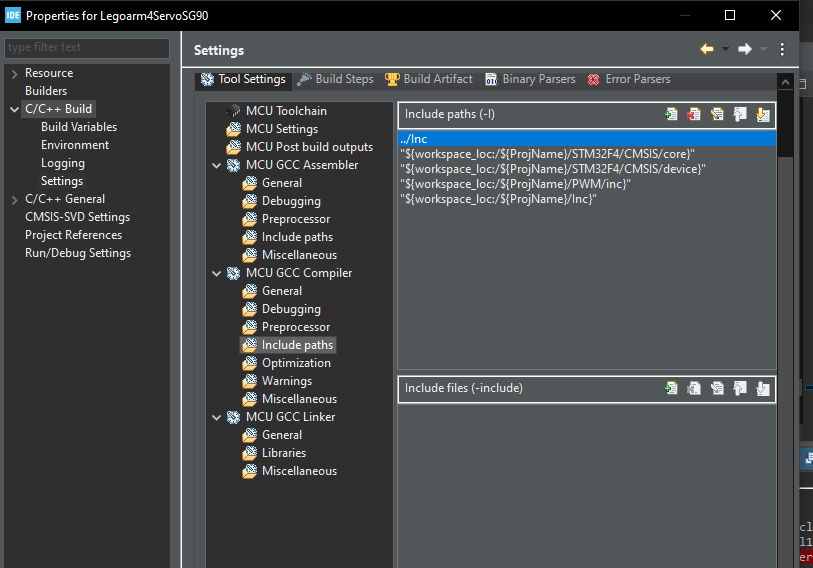Open Logging settings page
The image size is (813, 568).
tap(63, 163)
